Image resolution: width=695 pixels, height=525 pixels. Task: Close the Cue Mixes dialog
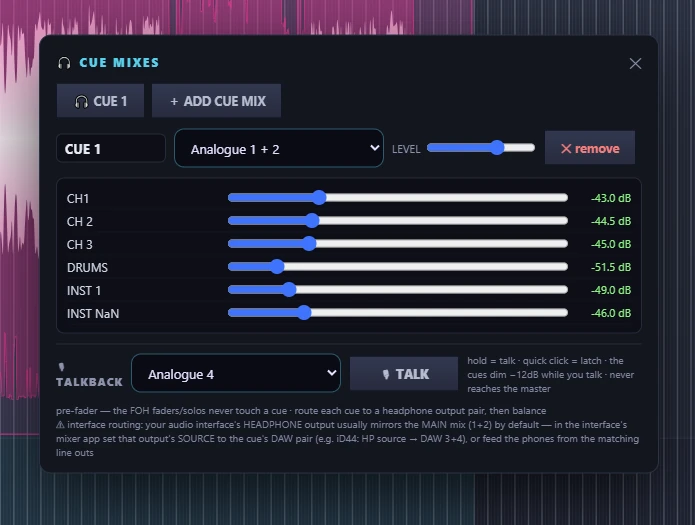tap(635, 63)
